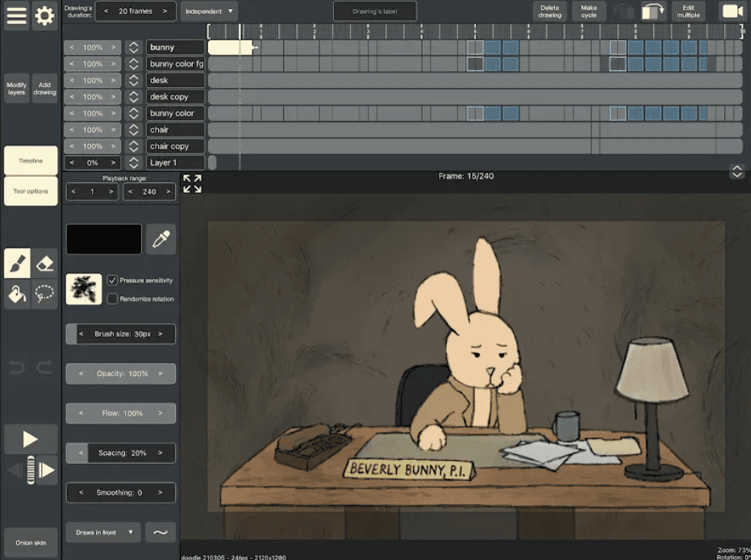The image size is (751, 560).
Task: Reorder the desk layer with up-down arrows
Action: tap(134, 81)
